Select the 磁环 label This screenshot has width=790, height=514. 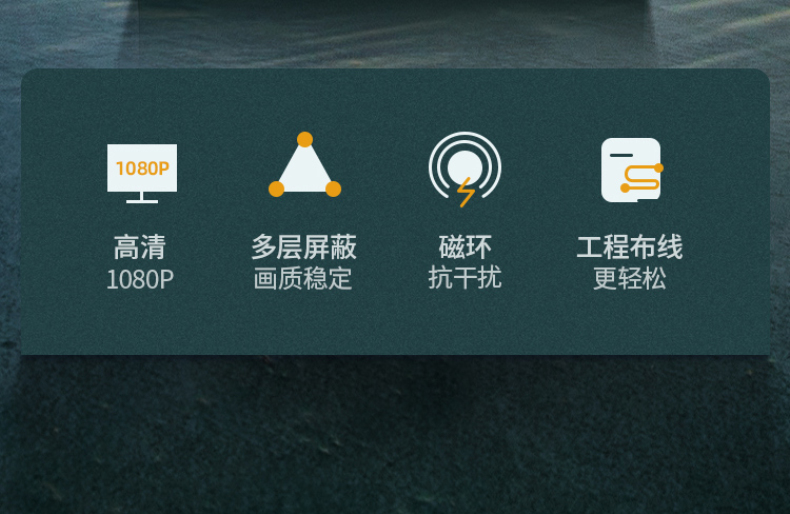[x=465, y=247]
